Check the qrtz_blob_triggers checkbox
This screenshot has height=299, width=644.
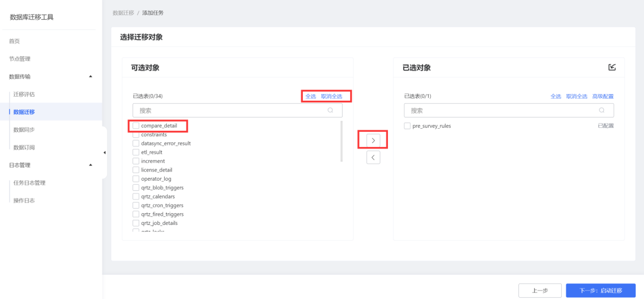click(x=136, y=188)
